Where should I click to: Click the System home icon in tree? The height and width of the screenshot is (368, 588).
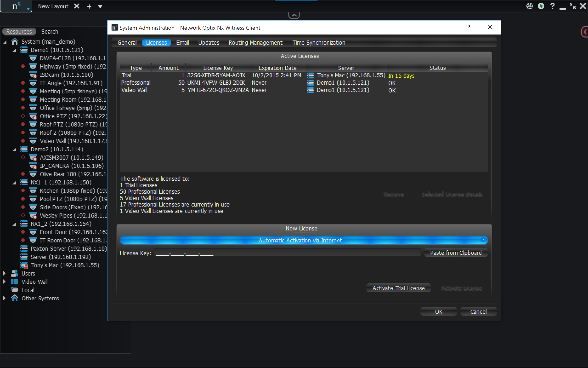coord(14,42)
